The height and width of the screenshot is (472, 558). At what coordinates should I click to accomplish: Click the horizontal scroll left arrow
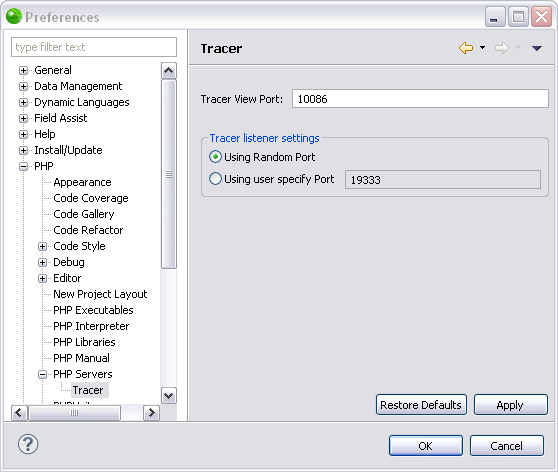tap(19, 413)
